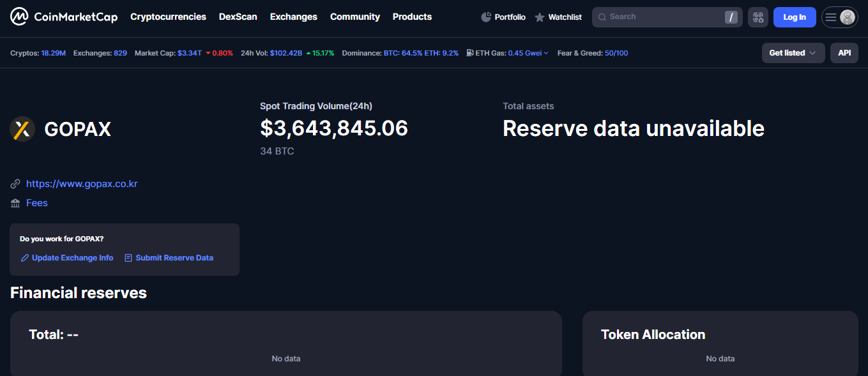
Task: Click the 0.80% market cap change
Action: (223, 53)
